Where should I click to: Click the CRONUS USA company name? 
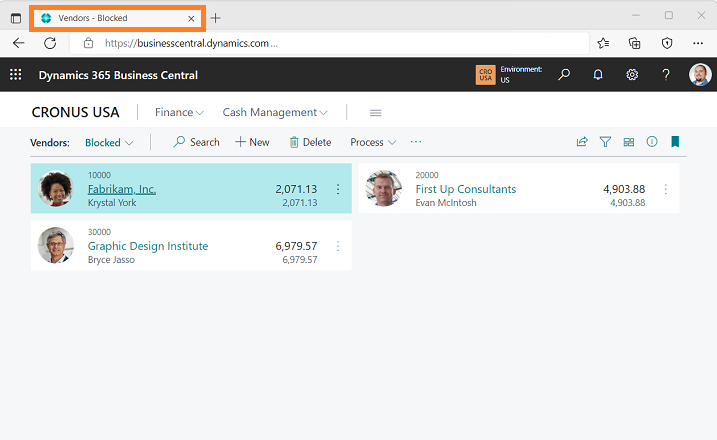[75, 112]
